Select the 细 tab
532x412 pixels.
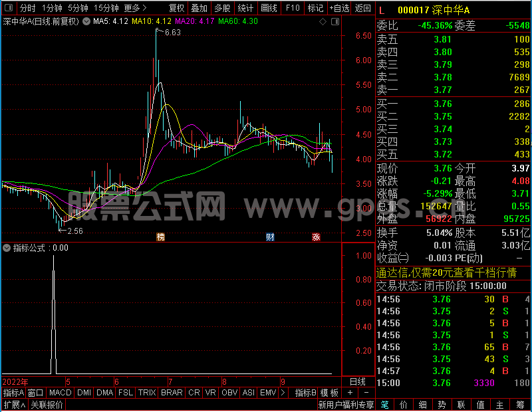coord(422,405)
